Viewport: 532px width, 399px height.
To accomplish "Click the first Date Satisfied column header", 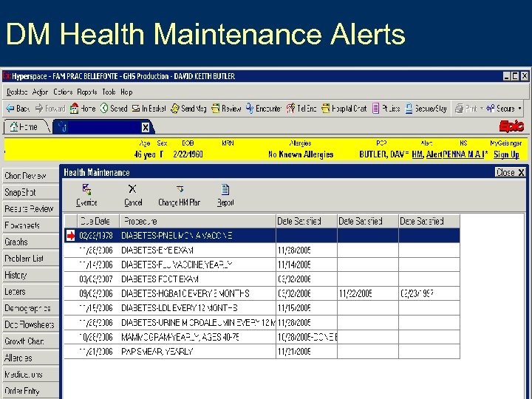I will [x=307, y=221].
